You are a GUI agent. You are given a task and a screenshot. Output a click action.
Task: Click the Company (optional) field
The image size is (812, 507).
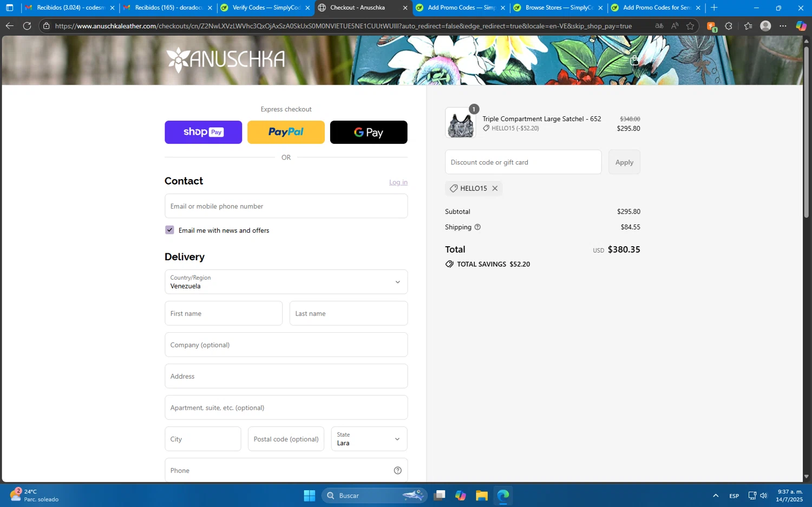point(286,345)
